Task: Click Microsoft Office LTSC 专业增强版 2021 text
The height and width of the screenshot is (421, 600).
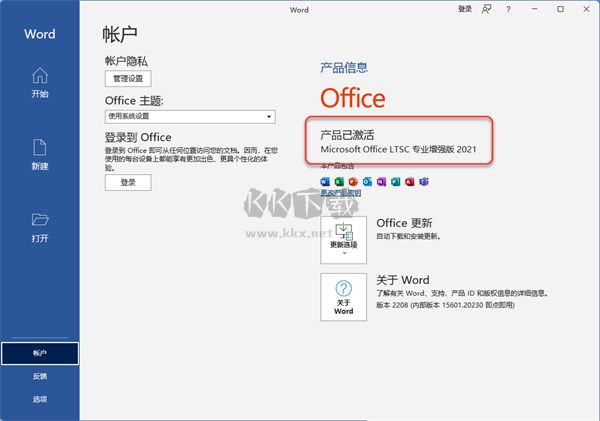Action: [x=398, y=149]
